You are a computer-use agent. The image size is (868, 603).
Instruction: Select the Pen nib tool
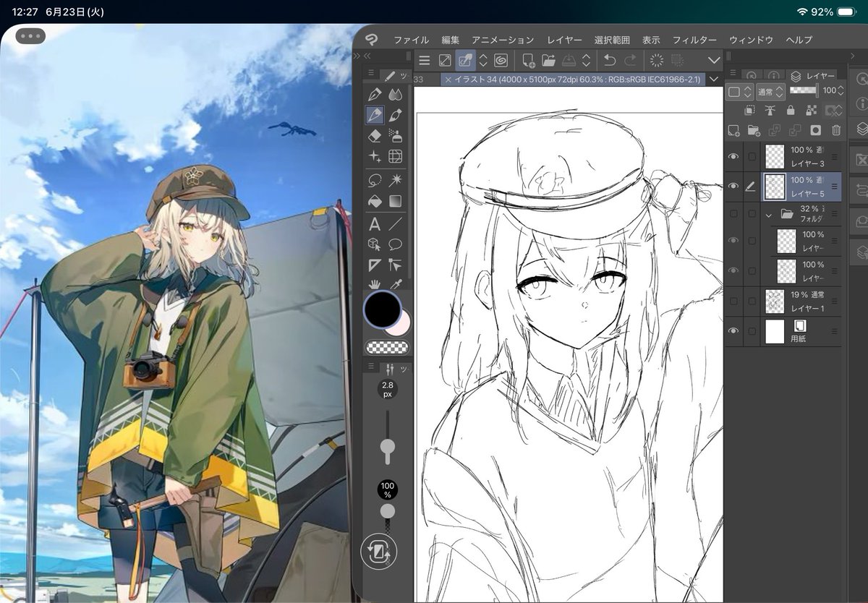[375, 94]
